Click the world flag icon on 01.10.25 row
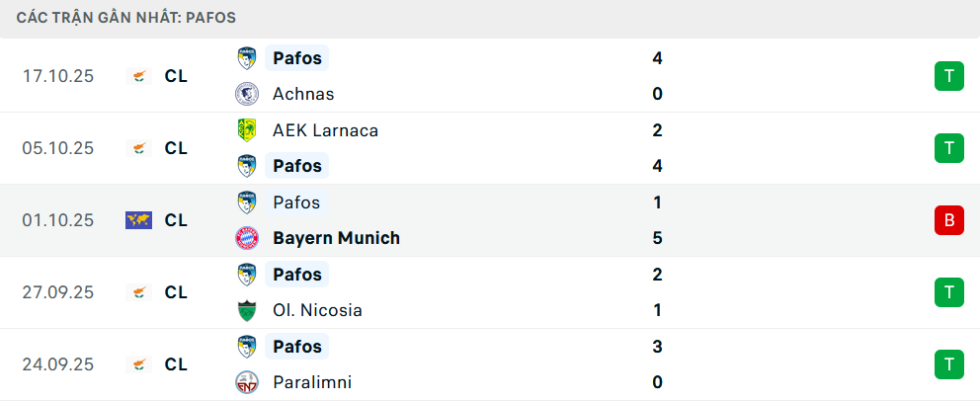 [138, 220]
